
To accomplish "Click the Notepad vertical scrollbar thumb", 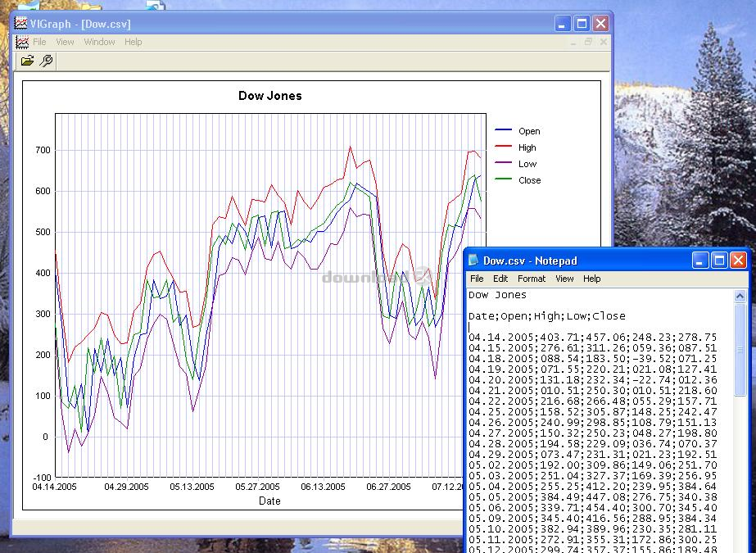I will point(740,349).
